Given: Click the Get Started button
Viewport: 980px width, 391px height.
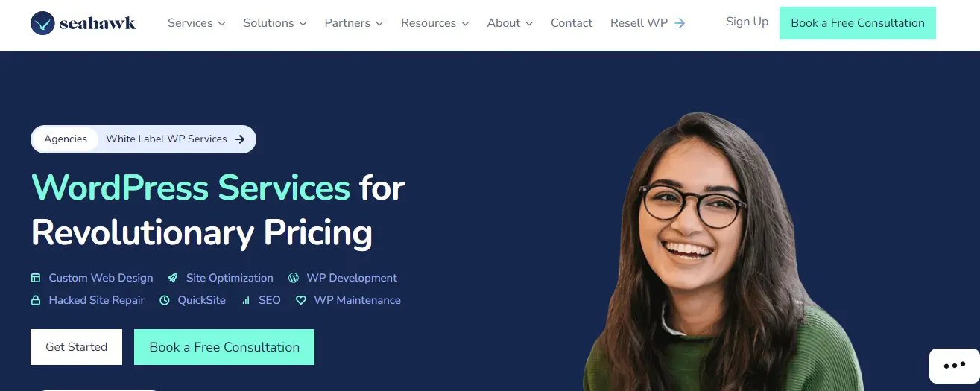Looking at the screenshot, I should click(x=76, y=347).
